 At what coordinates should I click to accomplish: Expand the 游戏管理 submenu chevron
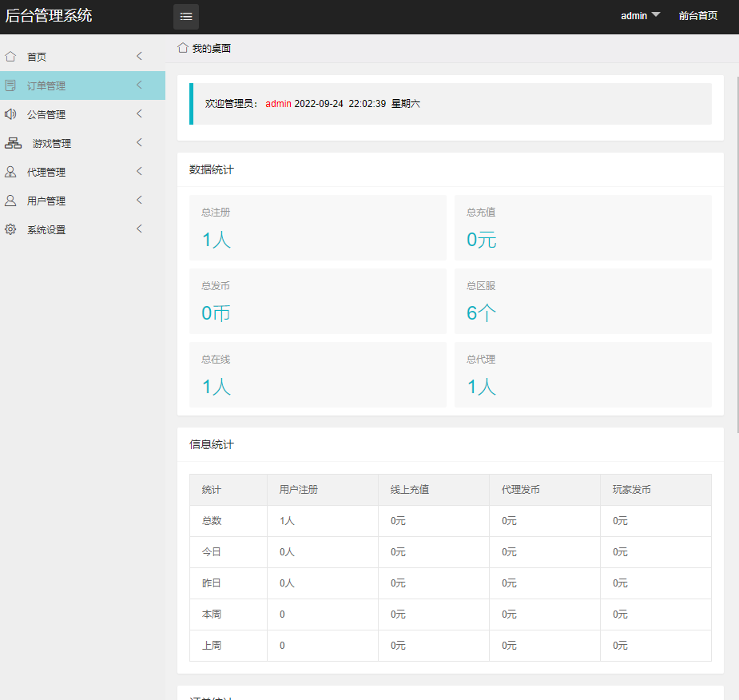(139, 142)
